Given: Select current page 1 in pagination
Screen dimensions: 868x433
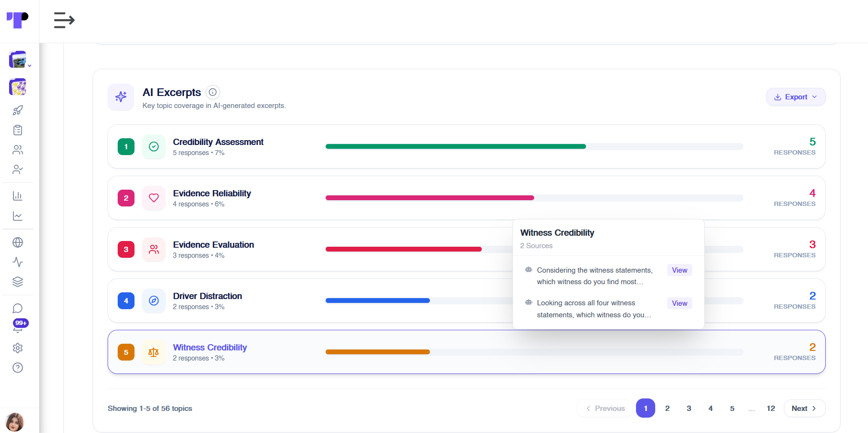Looking at the screenshot, I should [646, 409].
